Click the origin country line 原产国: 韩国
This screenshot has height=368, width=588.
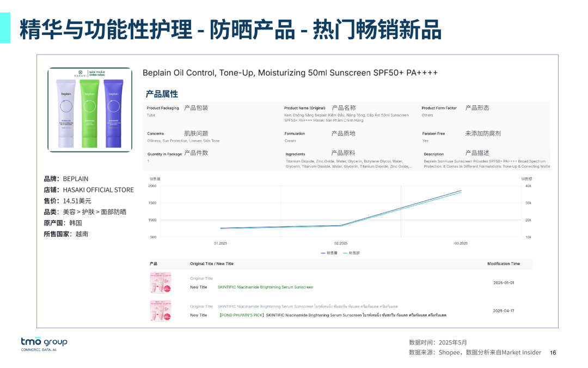[63, 223]
